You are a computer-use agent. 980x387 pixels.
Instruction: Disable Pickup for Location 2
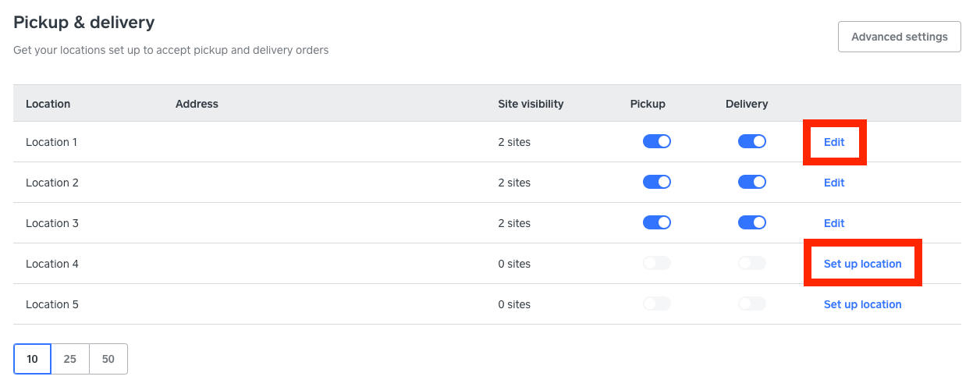pos(657,183)
